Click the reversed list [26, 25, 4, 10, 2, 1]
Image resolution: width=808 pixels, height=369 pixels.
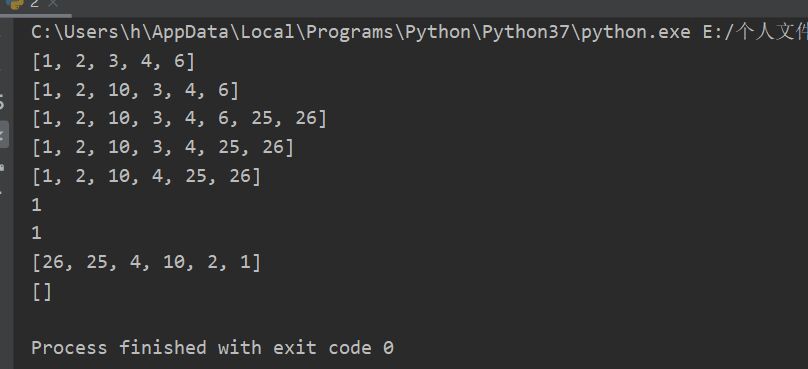coord(146,263)
